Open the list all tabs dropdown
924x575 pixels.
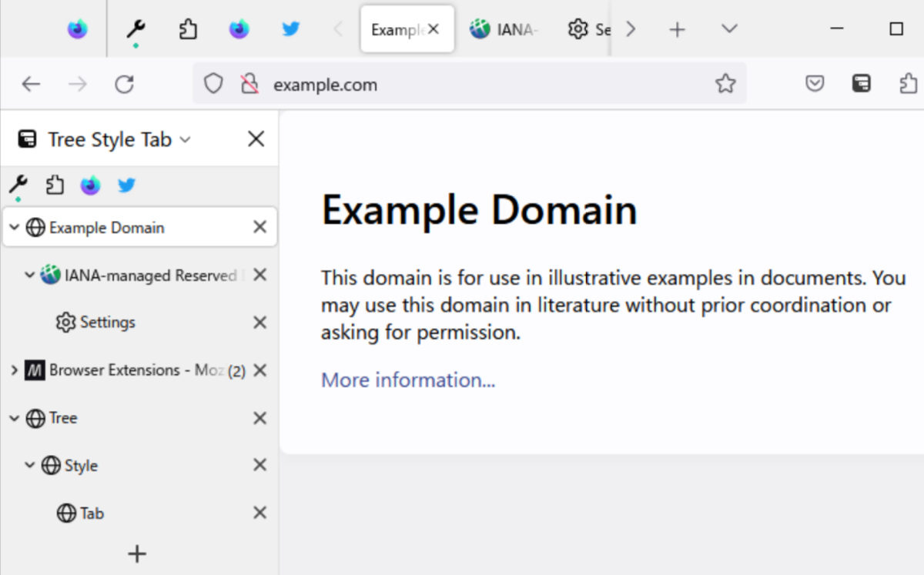[728, 29]
